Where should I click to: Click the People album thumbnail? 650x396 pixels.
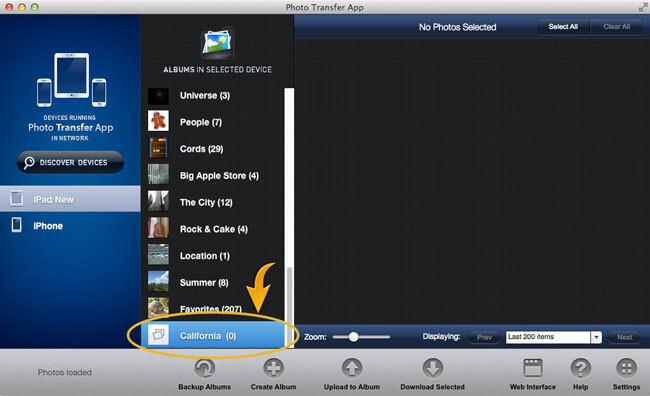(158, 121)
